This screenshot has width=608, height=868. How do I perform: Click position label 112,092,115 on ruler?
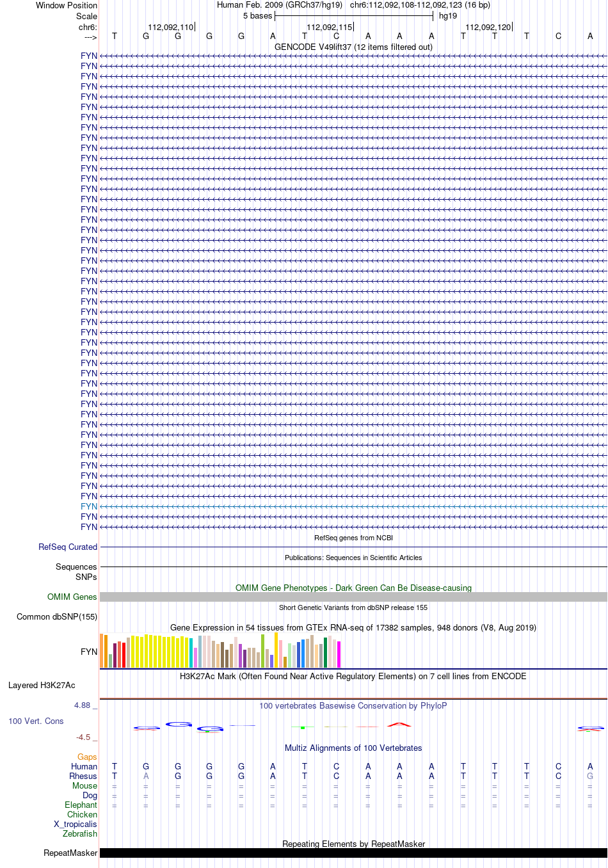click(330, 28)
